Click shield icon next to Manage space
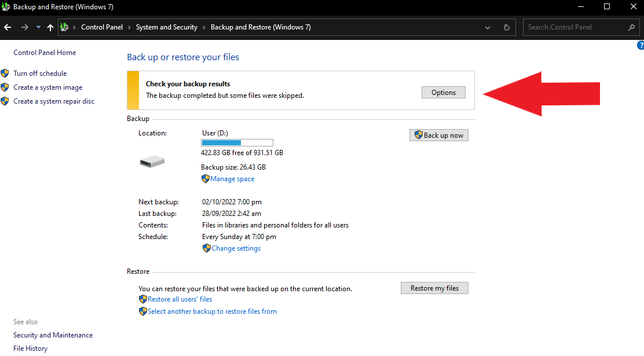 pyautogui.click(x=206, y=179)
